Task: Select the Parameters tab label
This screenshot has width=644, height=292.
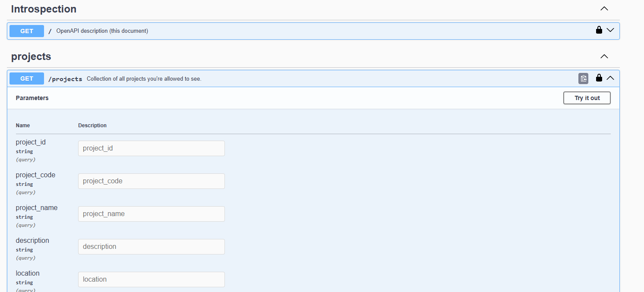Action: (32, 98)
